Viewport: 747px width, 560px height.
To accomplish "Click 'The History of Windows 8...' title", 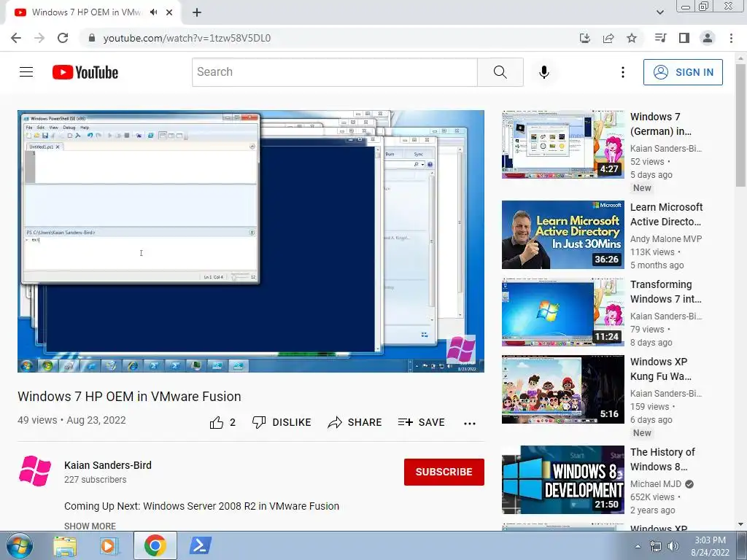I will [662, 459].
